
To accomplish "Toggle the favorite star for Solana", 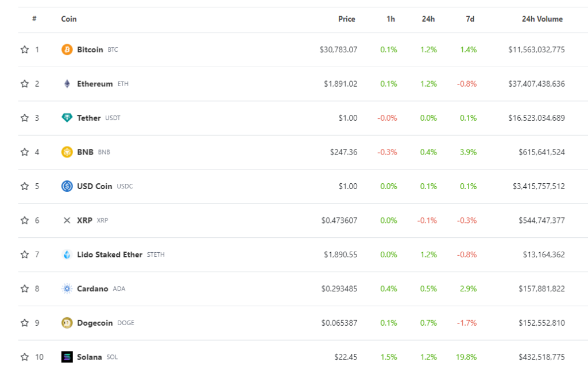I will 25,357.
